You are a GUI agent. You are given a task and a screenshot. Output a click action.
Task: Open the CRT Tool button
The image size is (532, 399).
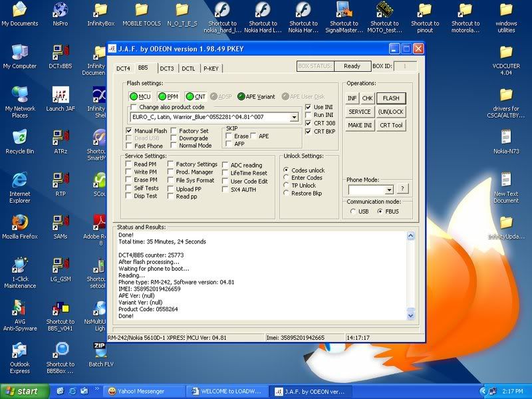pos(391,126)
